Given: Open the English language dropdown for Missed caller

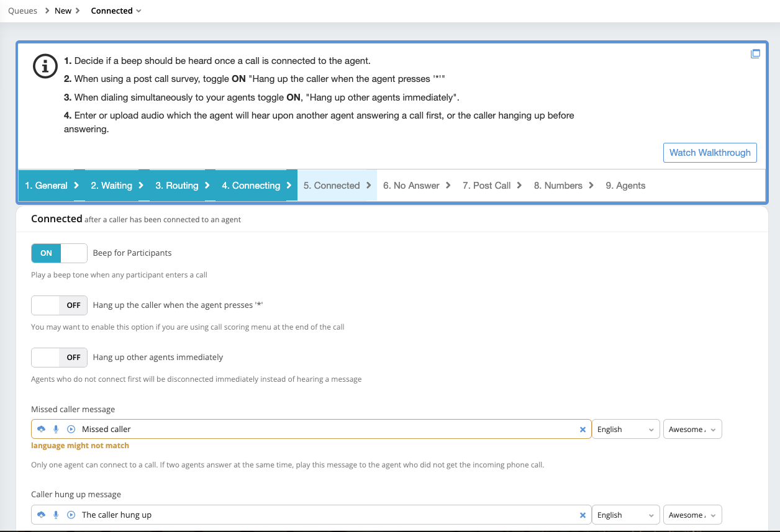Looking at the screenshot, I should pos(625,429).
